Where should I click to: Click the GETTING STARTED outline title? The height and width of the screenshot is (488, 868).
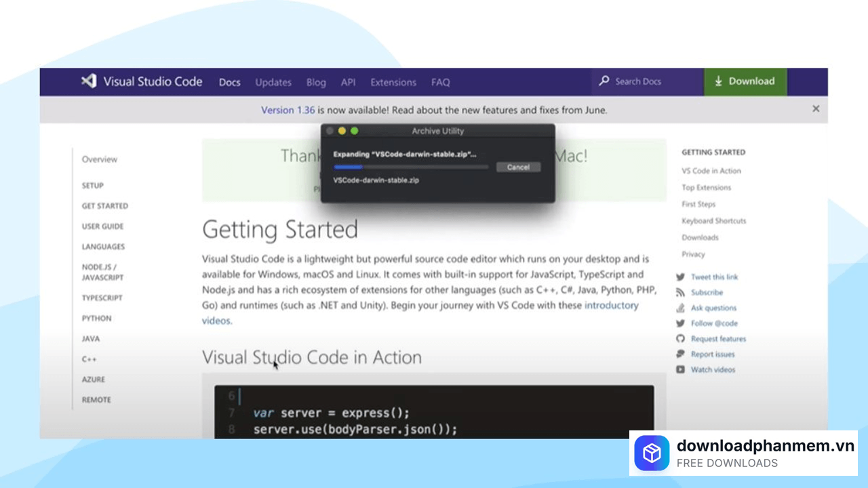click(x=713, y=152)
